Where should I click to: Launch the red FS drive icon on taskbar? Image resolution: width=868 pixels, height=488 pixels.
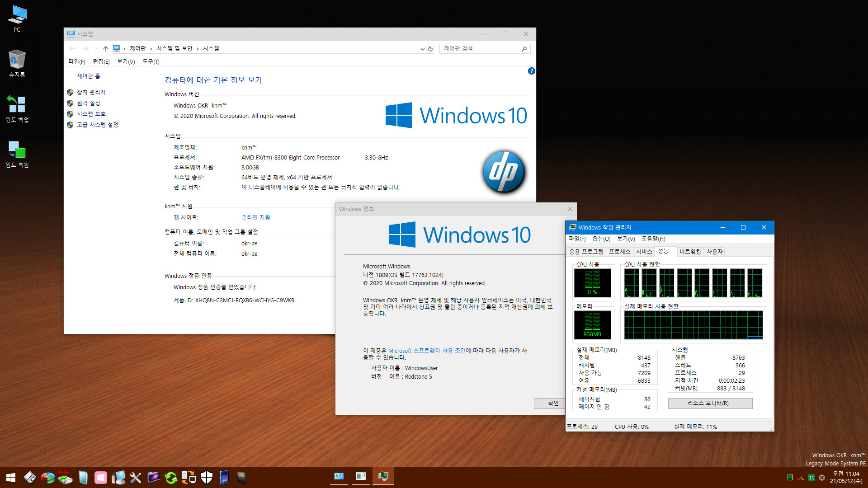pyautogui.click(x=65, y=478)
